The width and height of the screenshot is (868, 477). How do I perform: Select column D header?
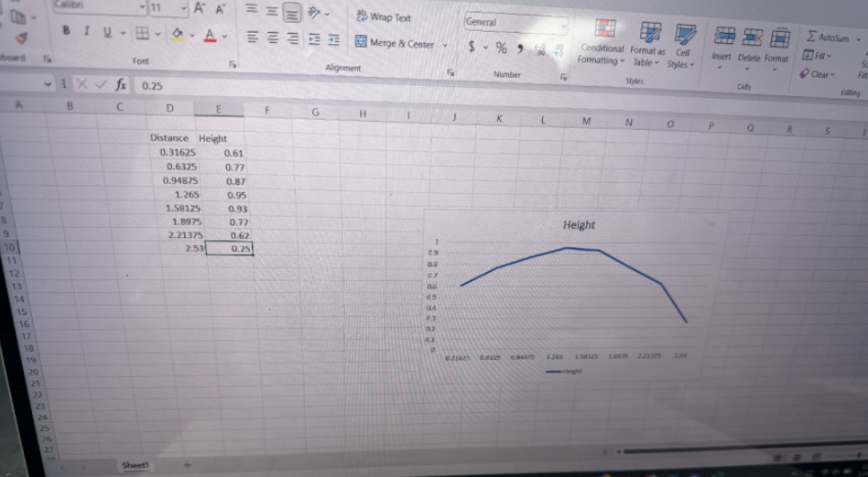pyautogui.click(x=170, y=108)
